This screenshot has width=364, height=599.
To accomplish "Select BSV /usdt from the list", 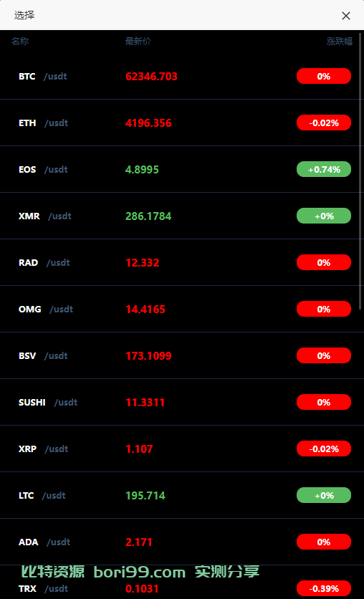I will pyautogui.click(x=182, y=356).
